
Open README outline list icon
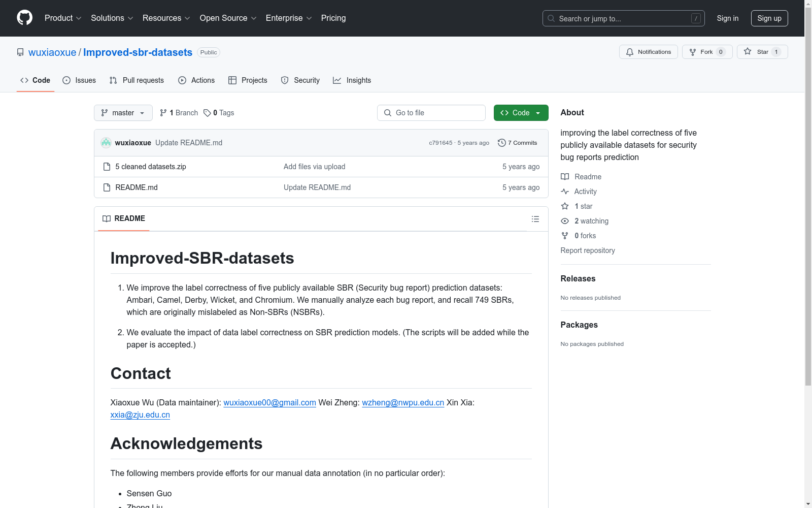[535, 219]
